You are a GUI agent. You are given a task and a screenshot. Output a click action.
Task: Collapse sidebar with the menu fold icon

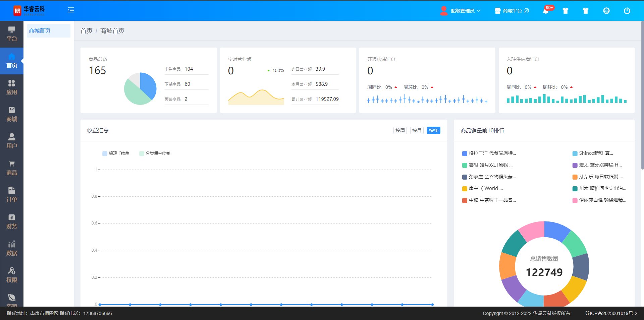[71, 10]
